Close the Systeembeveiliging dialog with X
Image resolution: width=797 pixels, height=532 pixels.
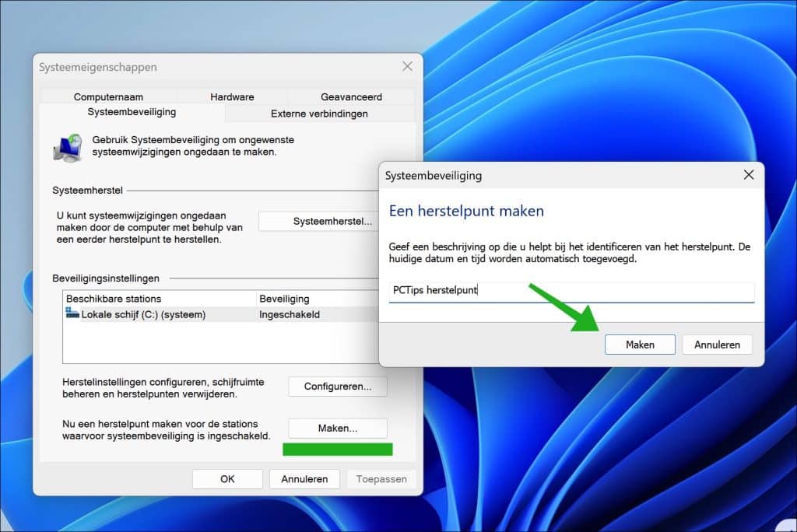[x=748, y=175]
